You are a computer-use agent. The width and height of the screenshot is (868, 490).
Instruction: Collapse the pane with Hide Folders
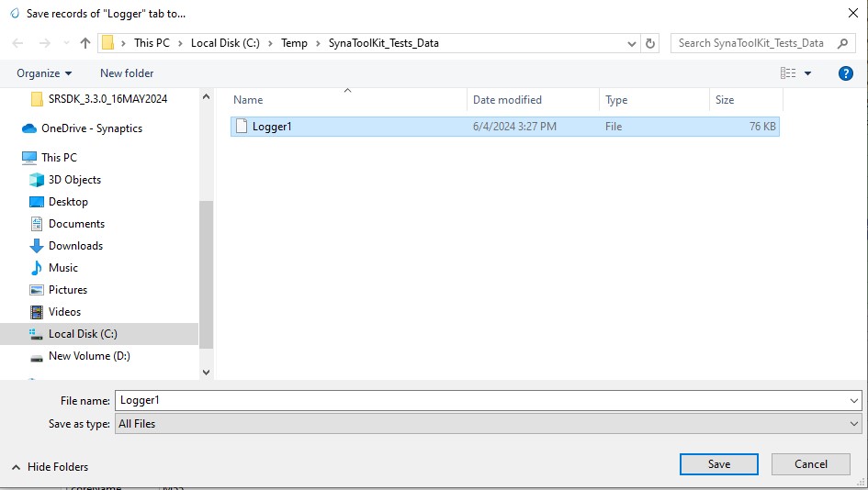pyautogui.click(x=51, y=467)
